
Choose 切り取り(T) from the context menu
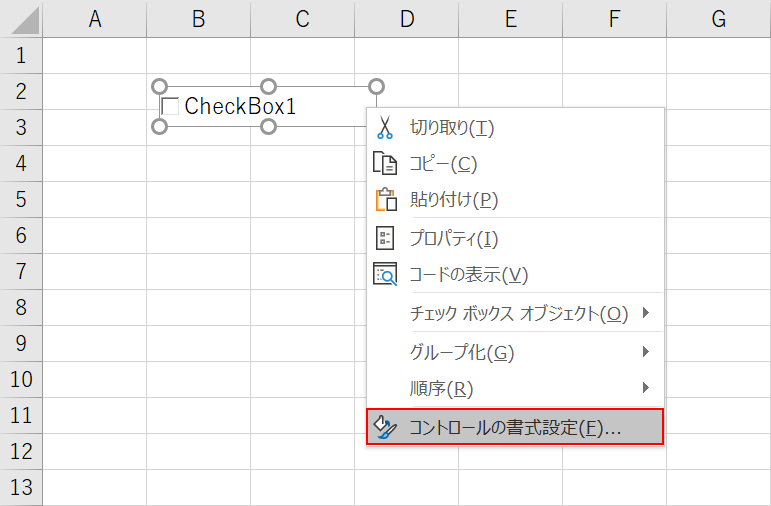point(515,127)
